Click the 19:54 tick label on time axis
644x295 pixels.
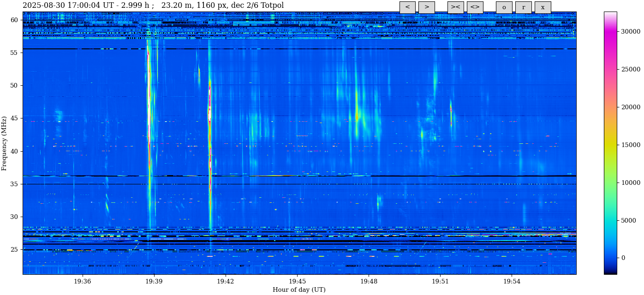tap(512, 281)
